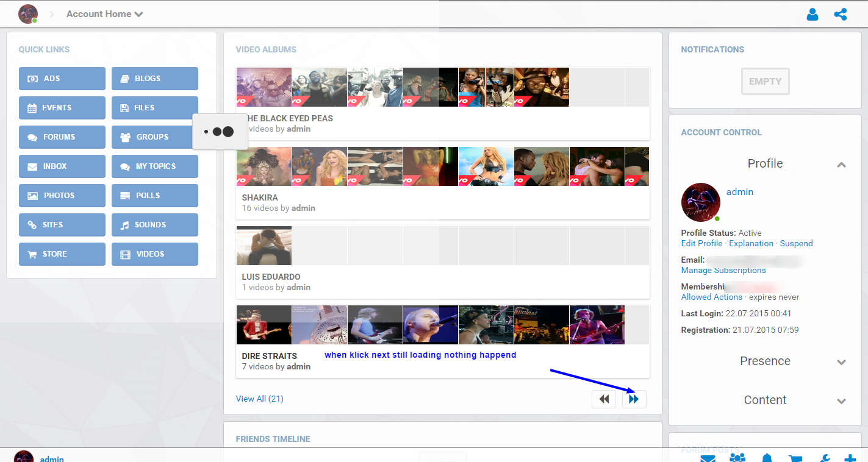This screenshot has height=462, width=868.
Task: Click admin in the Dire Straits byline
Action: click(298, 367)
